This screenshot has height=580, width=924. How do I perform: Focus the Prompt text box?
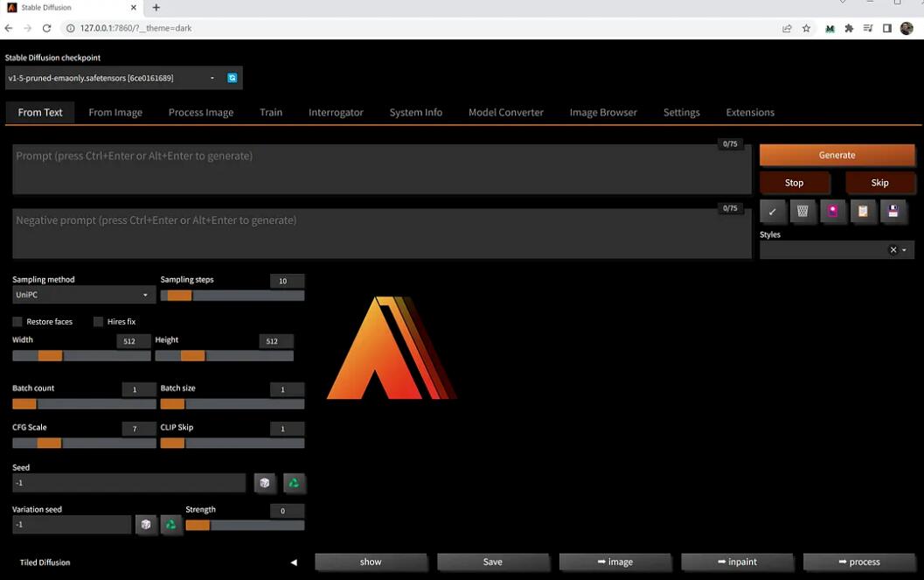(x=382, y=169)
